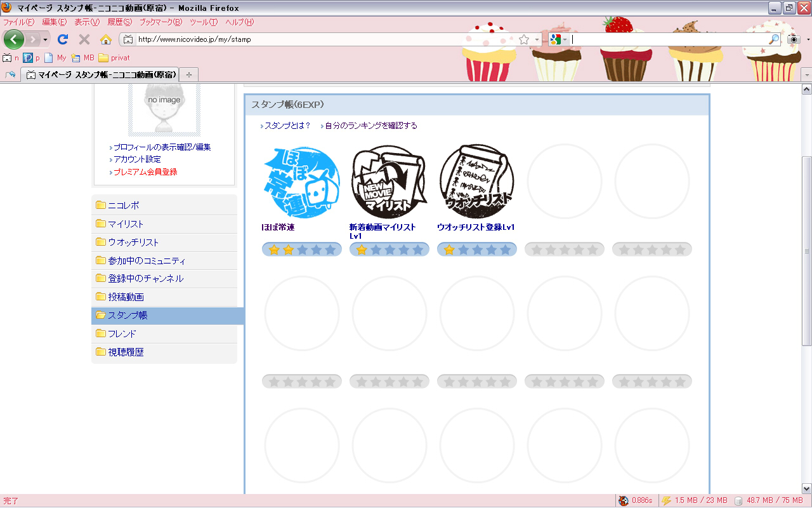Click the page scrollbar up arrow
This screenshot has width=812, height=508.
pyautogui.click(x=807, y=90)
